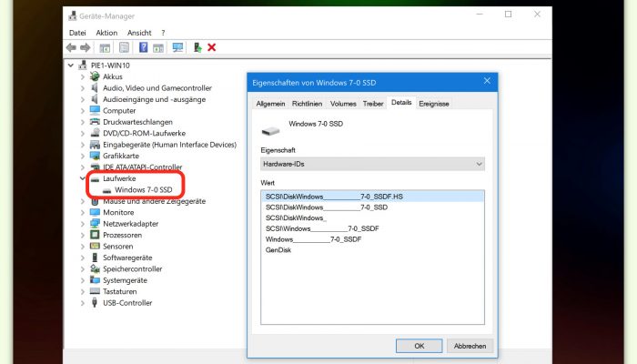Expand Audio, Video und Gamecontroller
637x364 pixels.
83,87
